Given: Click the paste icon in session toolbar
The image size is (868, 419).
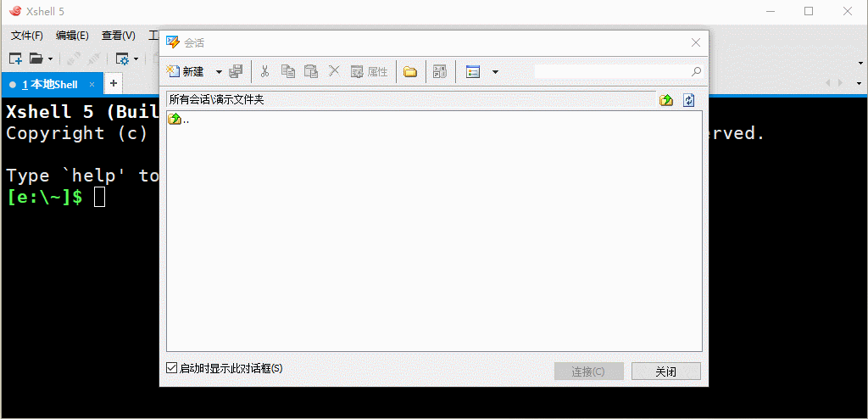Looking at the screenshot, I should click(311, 71).
